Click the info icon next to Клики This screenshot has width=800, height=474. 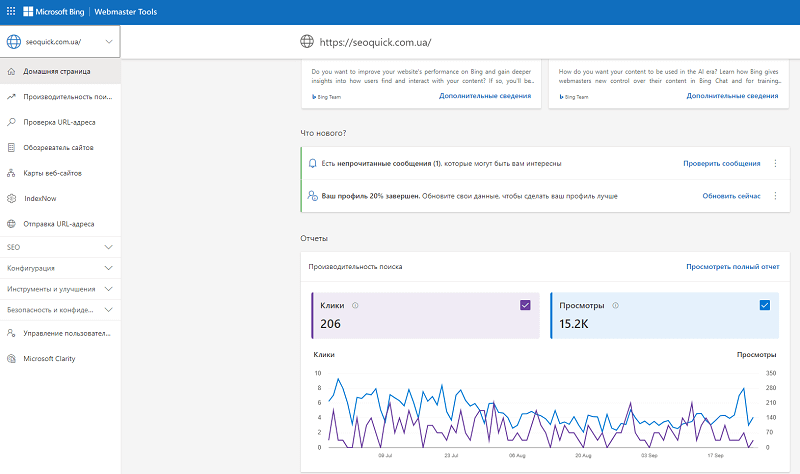tap(355, 306)
